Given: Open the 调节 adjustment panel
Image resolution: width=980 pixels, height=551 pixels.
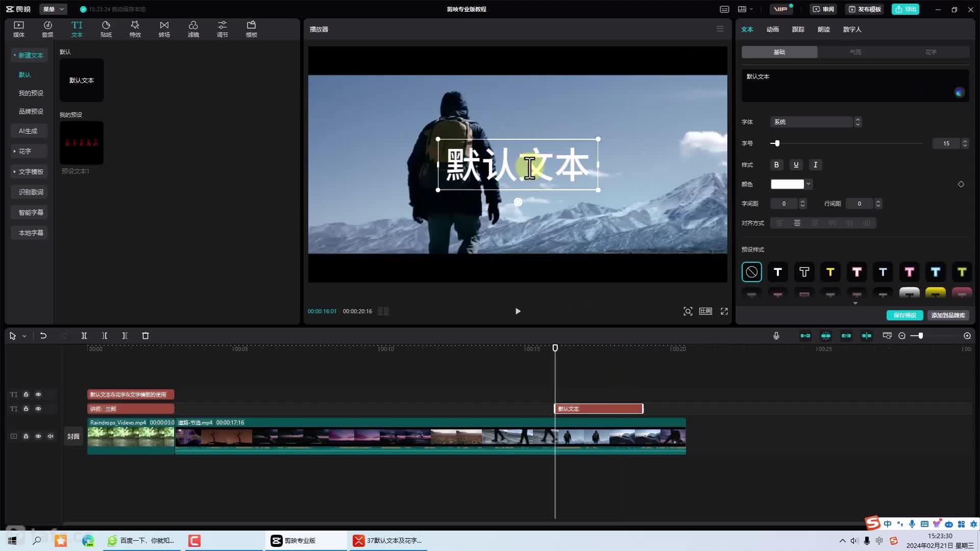Looking at the screenshot, I should pyautogui.click(x=223, y=29).
